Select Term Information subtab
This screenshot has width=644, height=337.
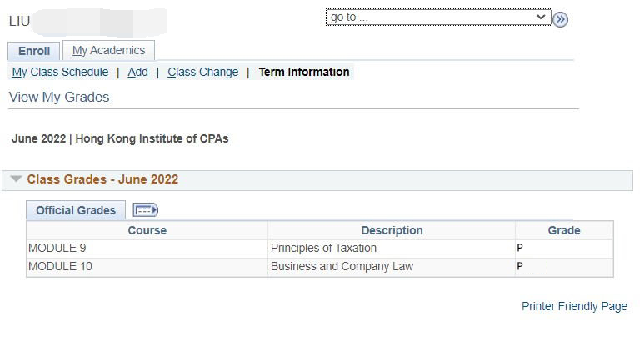304,72
